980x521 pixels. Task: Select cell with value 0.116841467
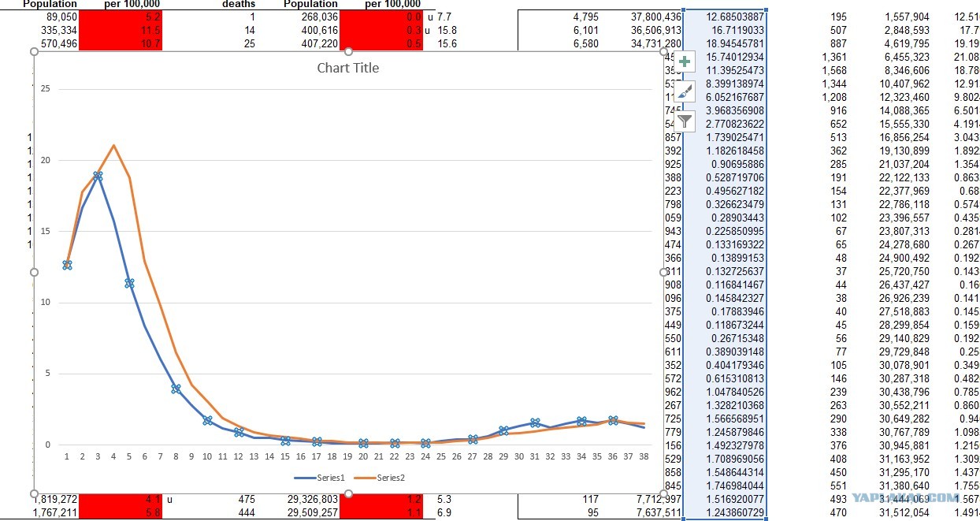[726, 285]
